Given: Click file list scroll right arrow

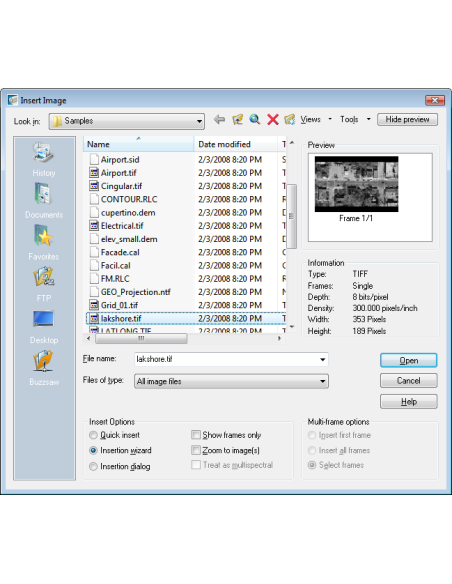Looking at the screenshot, I should tap(280, 339).
